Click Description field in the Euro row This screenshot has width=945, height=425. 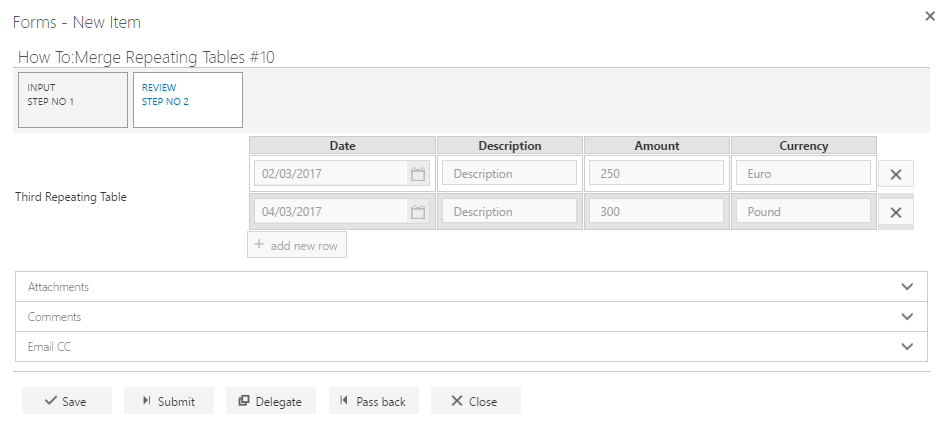pos(509,174)
